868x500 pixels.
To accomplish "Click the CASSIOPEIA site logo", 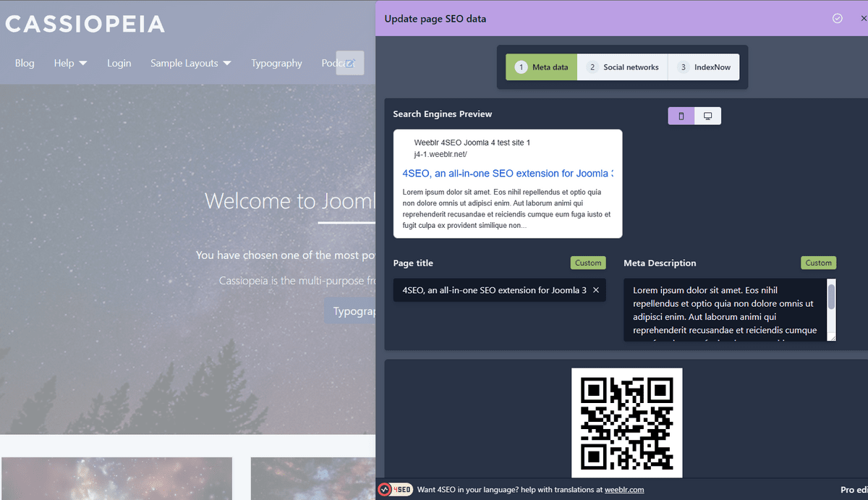I will pos(85,24).
